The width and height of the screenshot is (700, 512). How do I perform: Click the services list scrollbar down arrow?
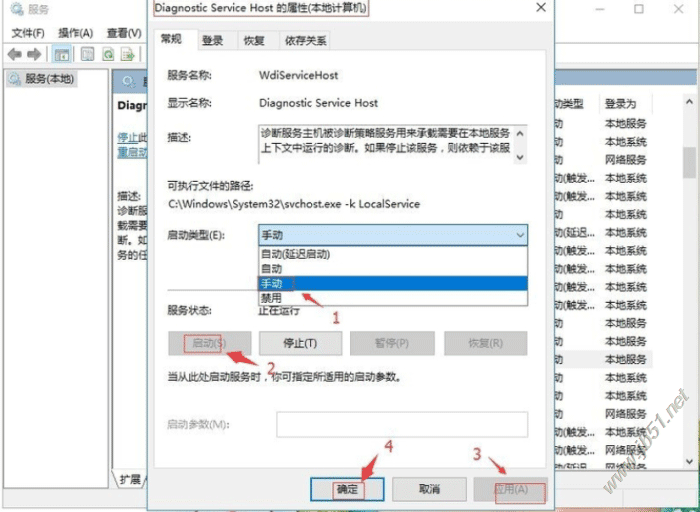689,462
